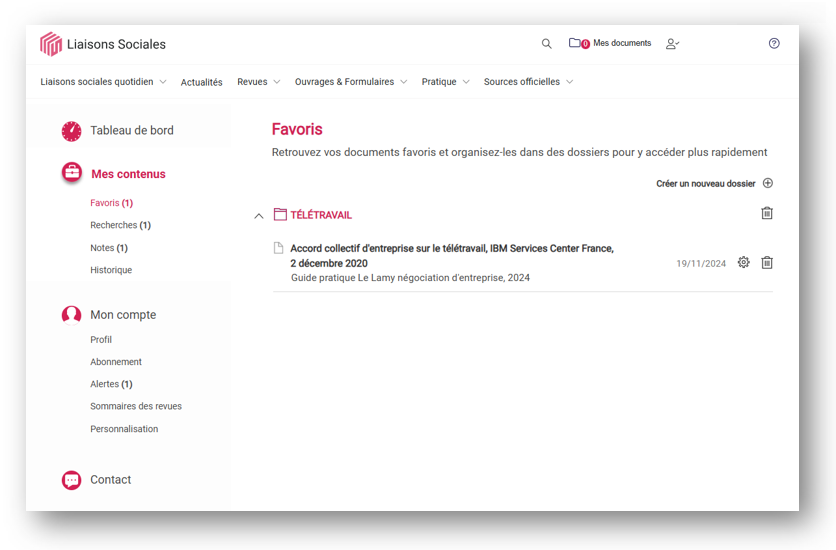Click the date 19/11/2024
The width and height of the screenshot is (836, 550).
pos(701,264)
